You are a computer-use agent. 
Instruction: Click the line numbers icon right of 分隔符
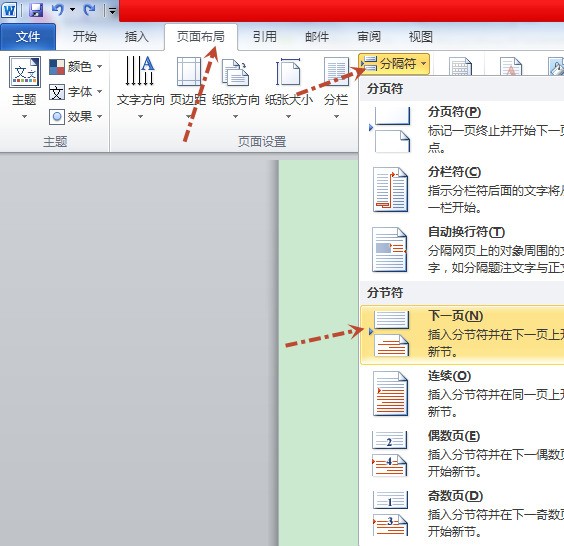click(x=460, y=66)
